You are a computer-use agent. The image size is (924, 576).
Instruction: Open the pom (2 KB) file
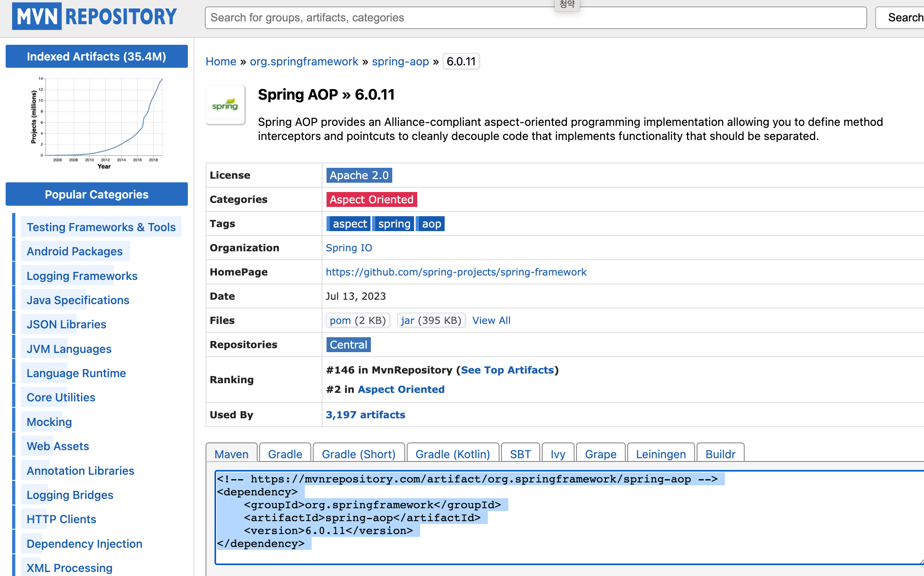pyautogui.click(x=357, y=321)
